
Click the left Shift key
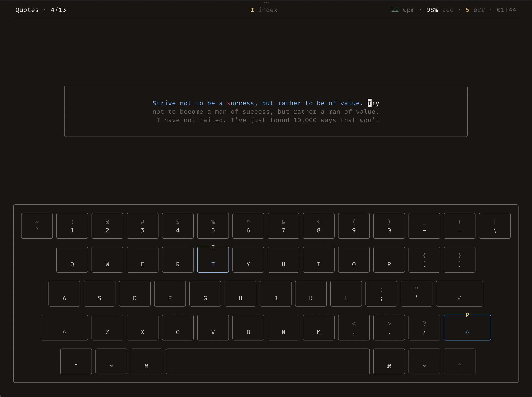pos(64,327)
